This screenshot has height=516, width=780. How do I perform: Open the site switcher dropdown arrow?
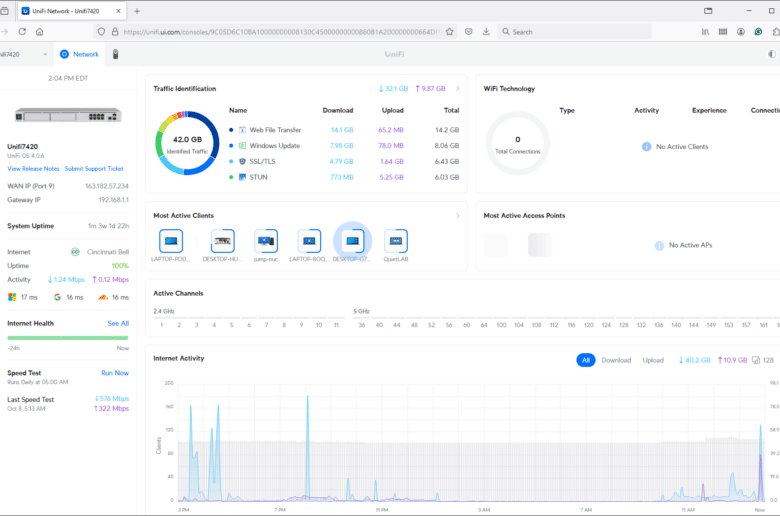pyautogui.click(x=45, y=54)
